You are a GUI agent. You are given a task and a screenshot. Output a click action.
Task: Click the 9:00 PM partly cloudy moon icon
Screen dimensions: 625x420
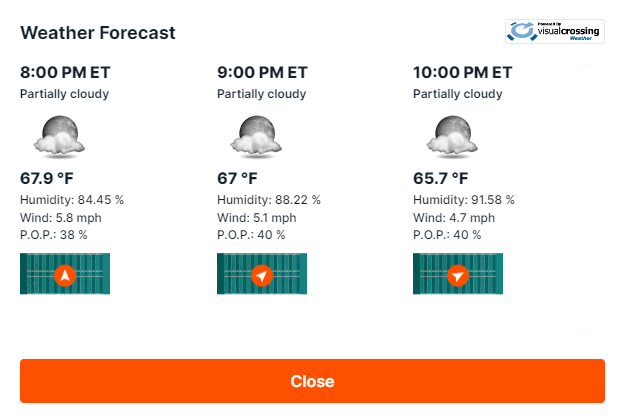click(x=256, y=135)
